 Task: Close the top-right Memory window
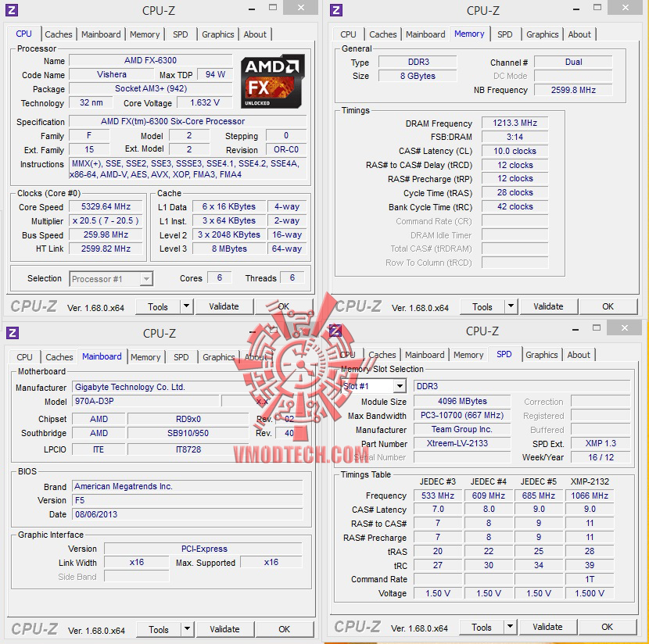pos(626,8)
